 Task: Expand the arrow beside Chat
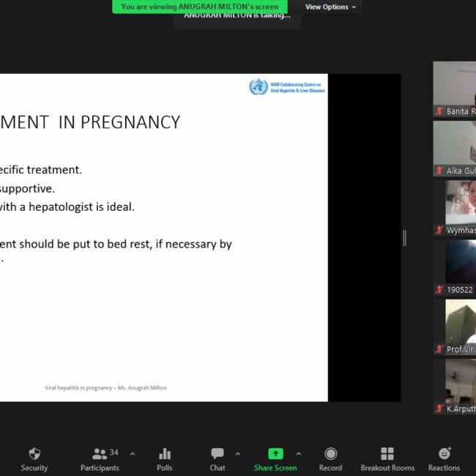click(238, 454)
